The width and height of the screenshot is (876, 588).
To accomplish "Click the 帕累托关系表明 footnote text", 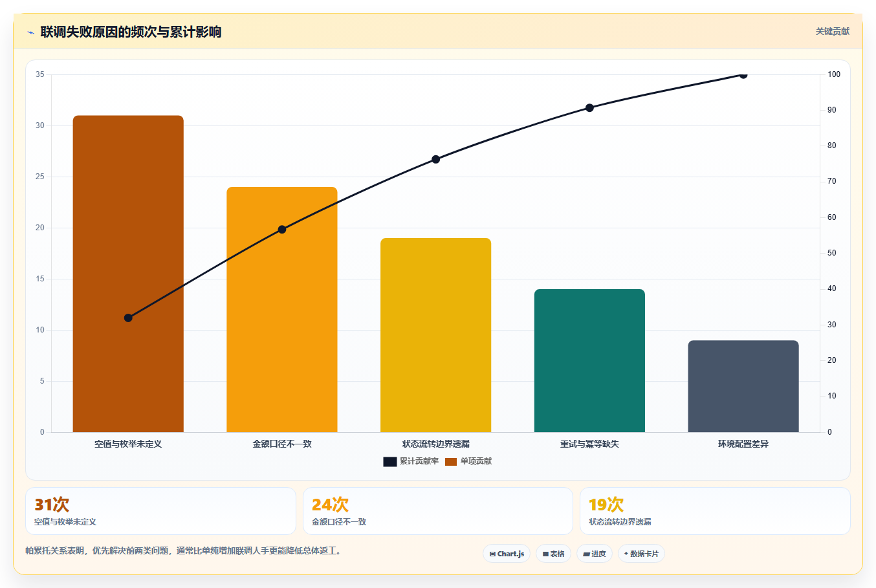I will (183, 550).
